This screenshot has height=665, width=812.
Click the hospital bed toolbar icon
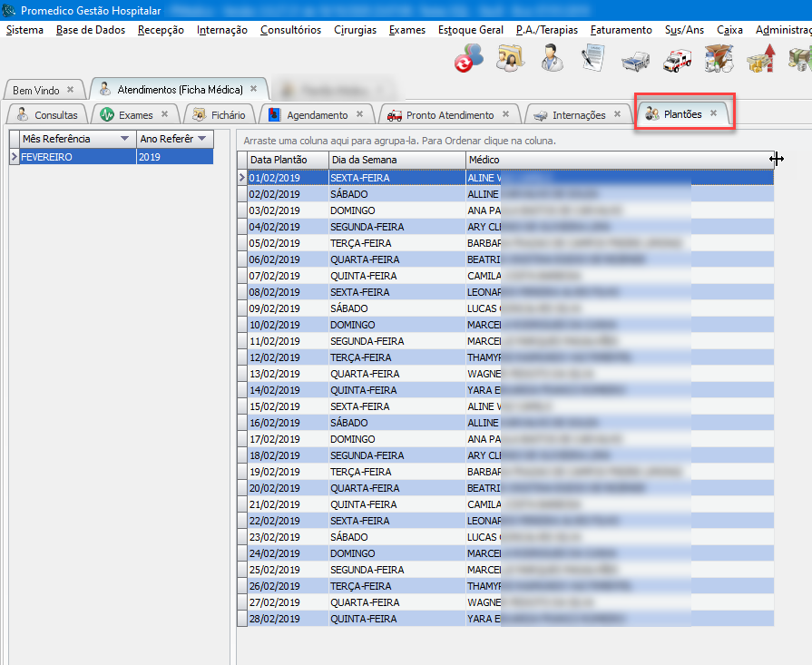pos(635,61)
